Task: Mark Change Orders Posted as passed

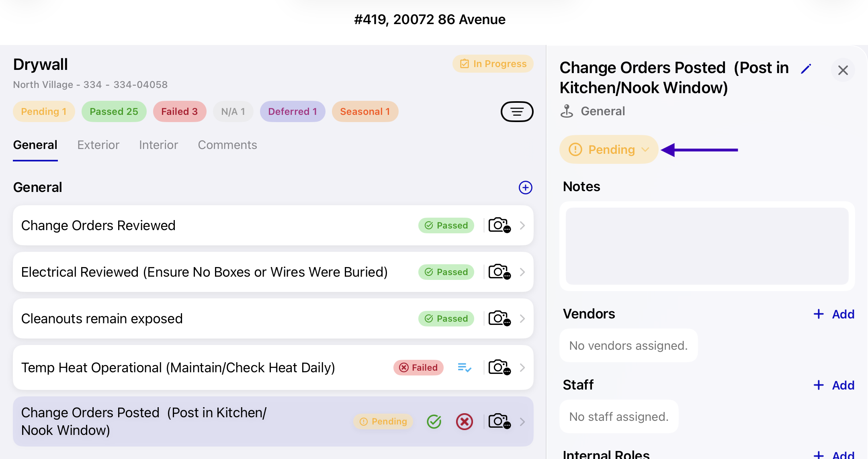Action: [434, 422]
